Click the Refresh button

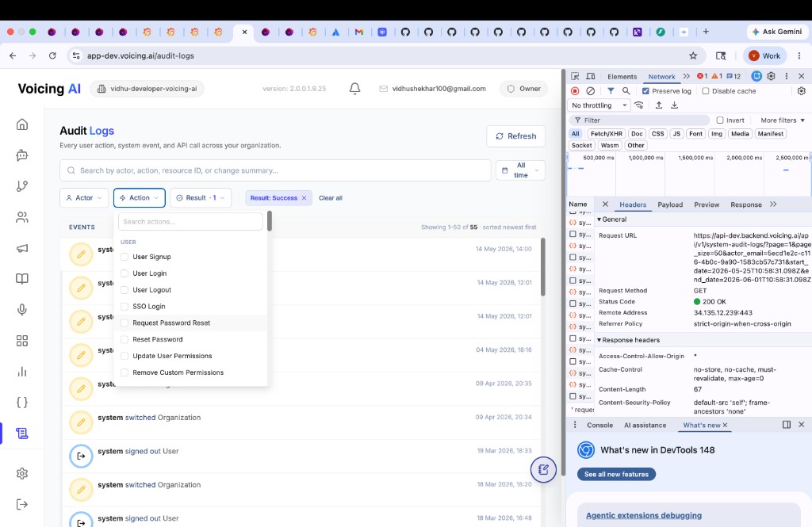[515, 136]
